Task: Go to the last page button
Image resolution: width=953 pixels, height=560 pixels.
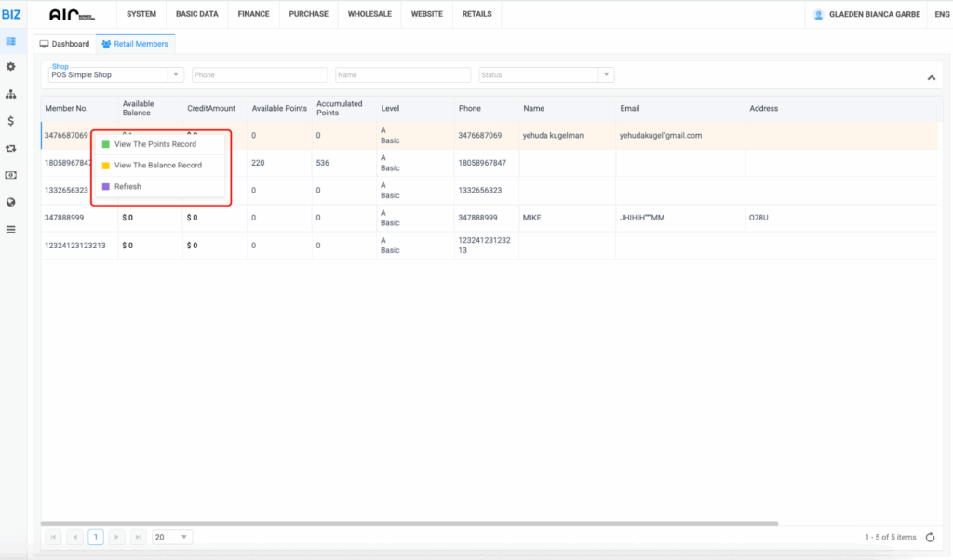Action: [139, 537]
